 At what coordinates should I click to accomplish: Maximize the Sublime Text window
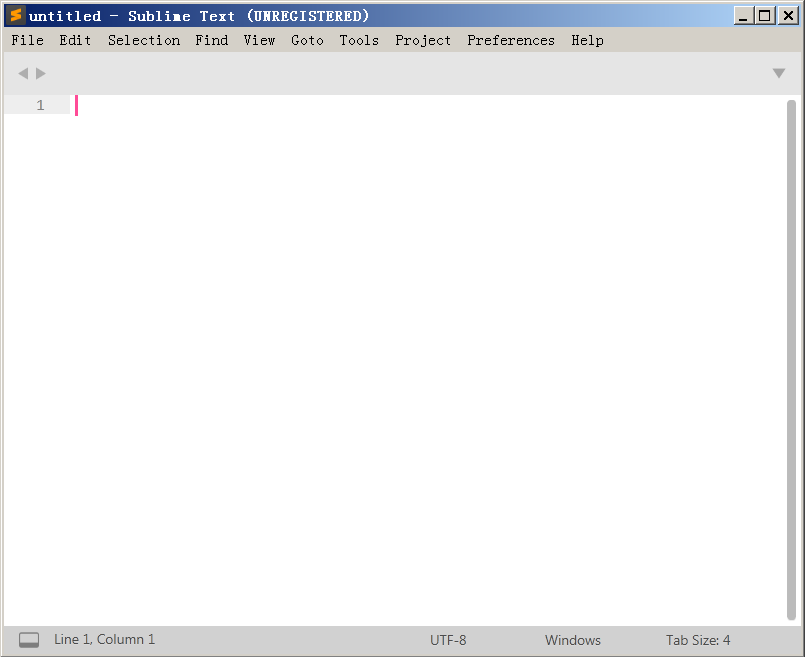tap(764, 16)
